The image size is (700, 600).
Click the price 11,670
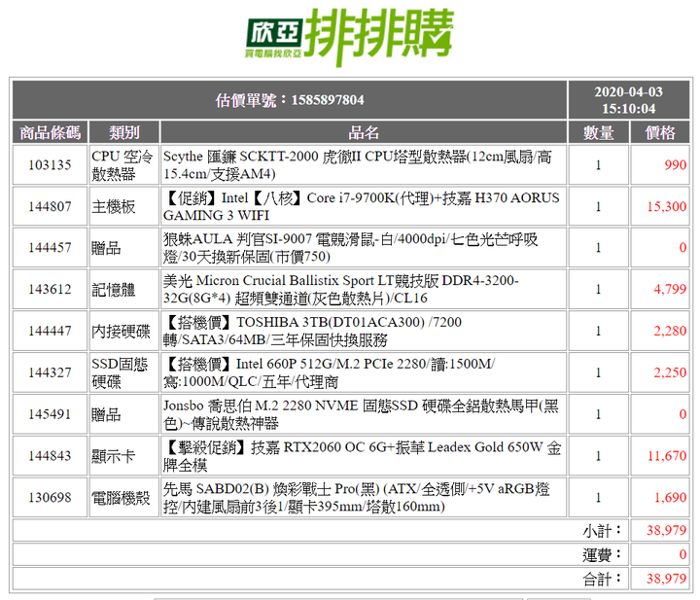pyautogui.click(x=667, y=456)
